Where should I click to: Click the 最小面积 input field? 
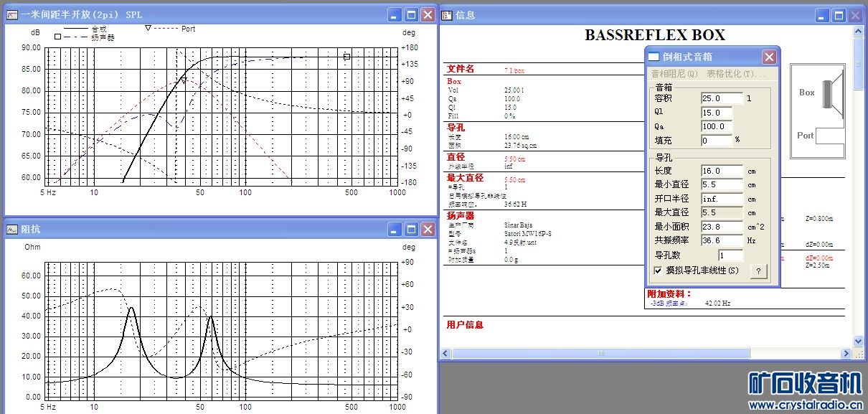pyautogui.click(x=722, y=227)
